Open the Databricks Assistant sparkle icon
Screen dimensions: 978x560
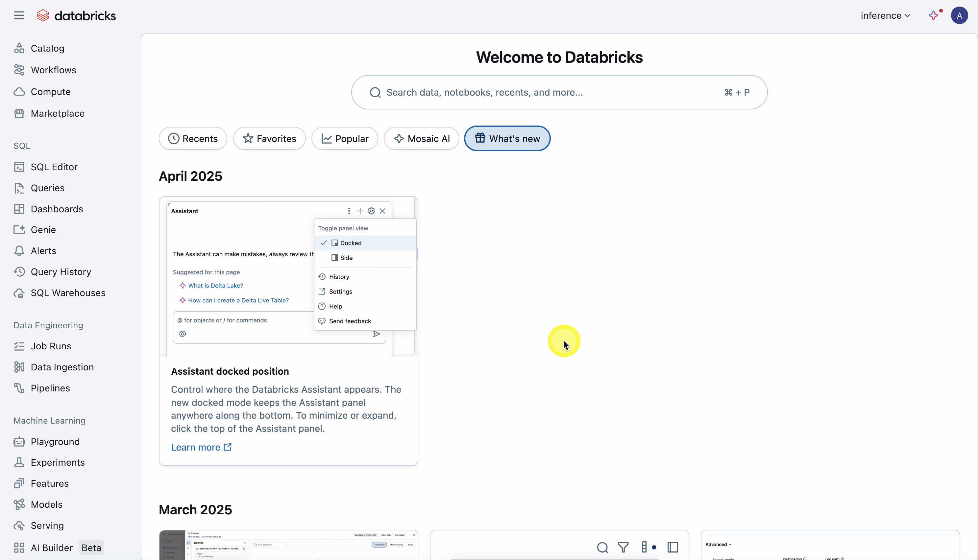[934, 15]
